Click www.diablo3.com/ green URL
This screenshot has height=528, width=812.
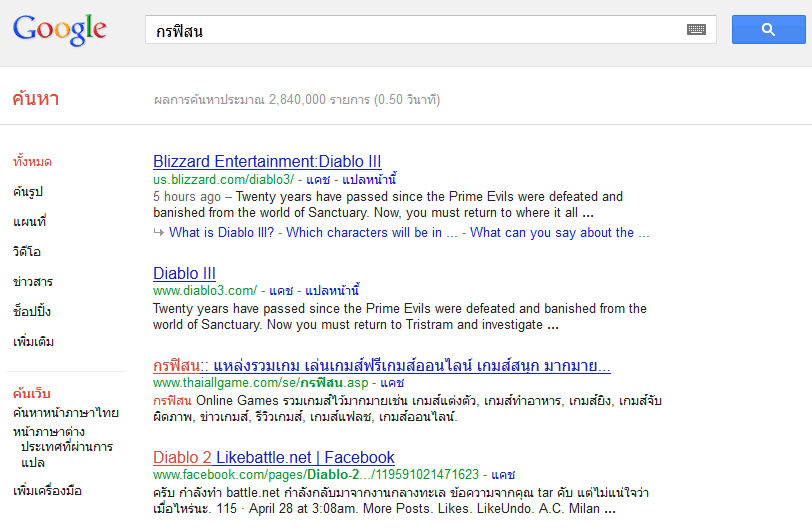pos(205,290)
